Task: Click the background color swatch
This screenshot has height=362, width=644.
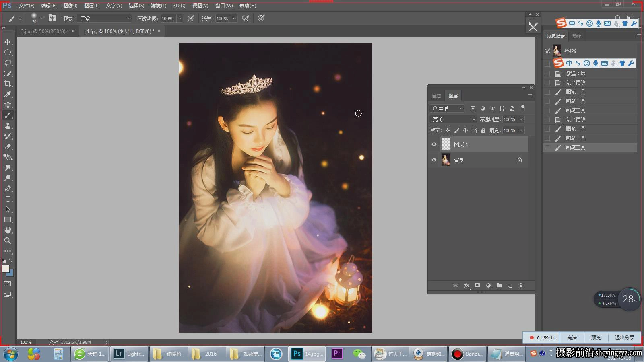Action: point(10,274)
